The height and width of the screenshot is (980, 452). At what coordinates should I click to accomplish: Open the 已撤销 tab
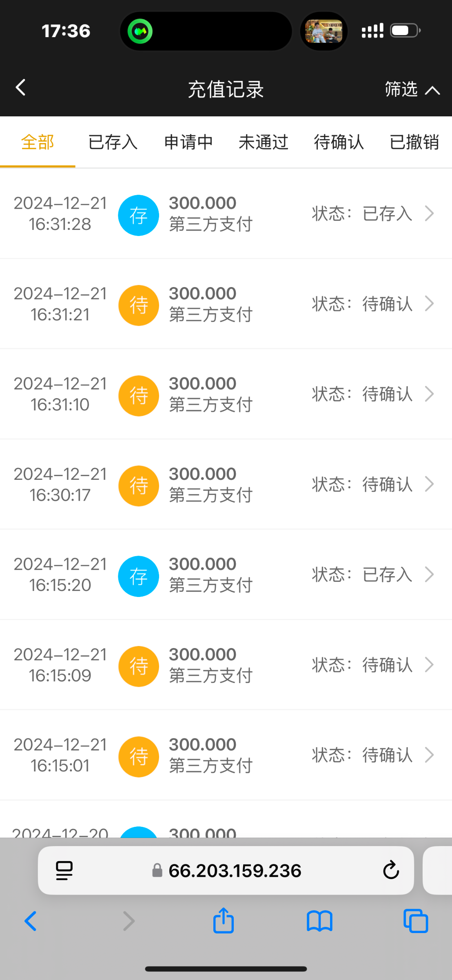tap(414, 142)
